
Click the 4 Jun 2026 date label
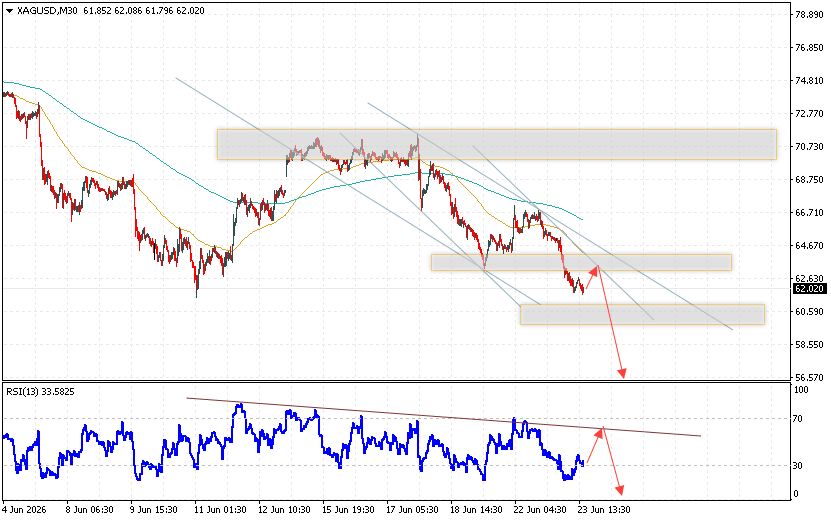tap(24, 510)
